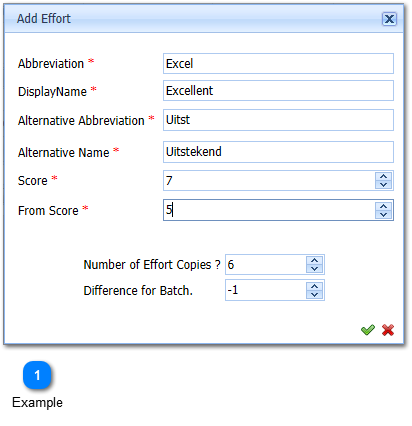Increase Score with the up arrow

coord(383,177)
